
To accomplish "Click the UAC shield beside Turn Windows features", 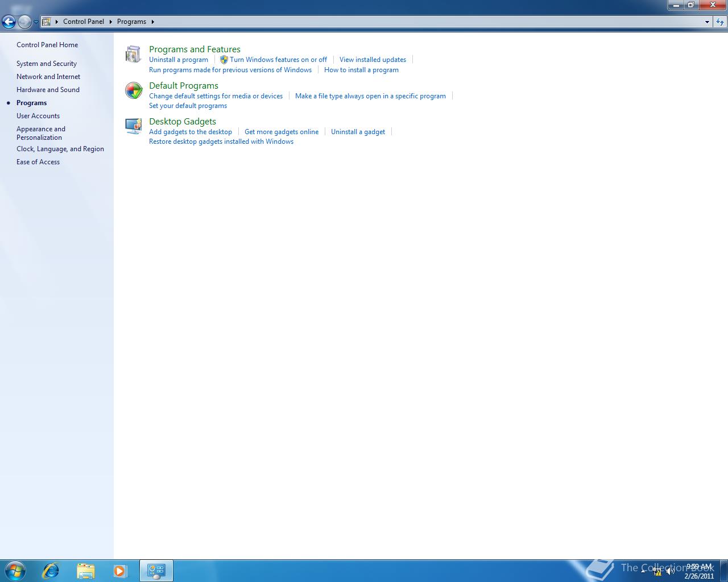I will (x=223, y=59).
